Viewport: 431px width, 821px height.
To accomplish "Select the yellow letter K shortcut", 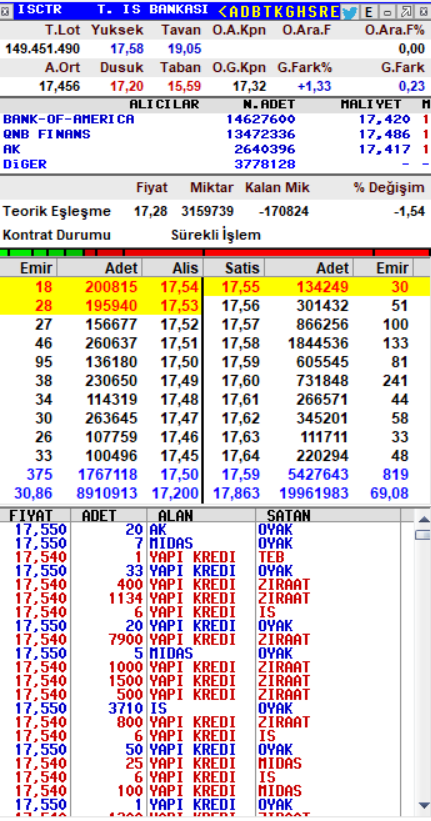I will coord(278,11).
